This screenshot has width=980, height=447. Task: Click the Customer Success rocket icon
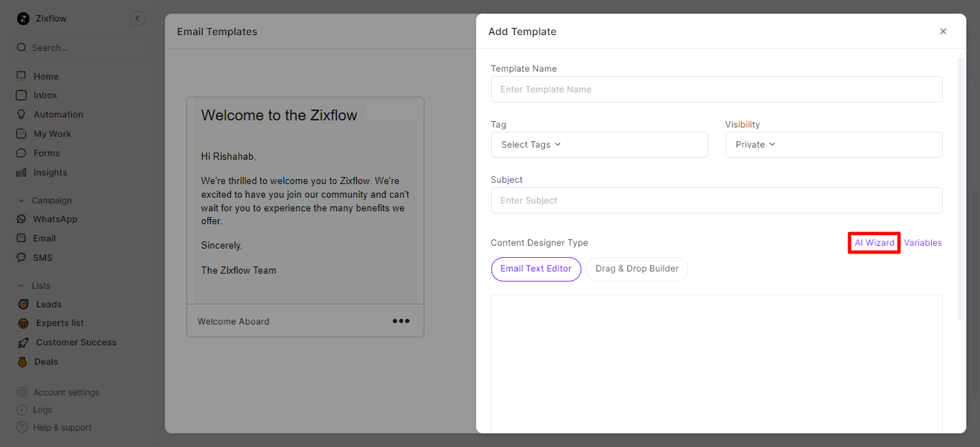click(23, 342)
